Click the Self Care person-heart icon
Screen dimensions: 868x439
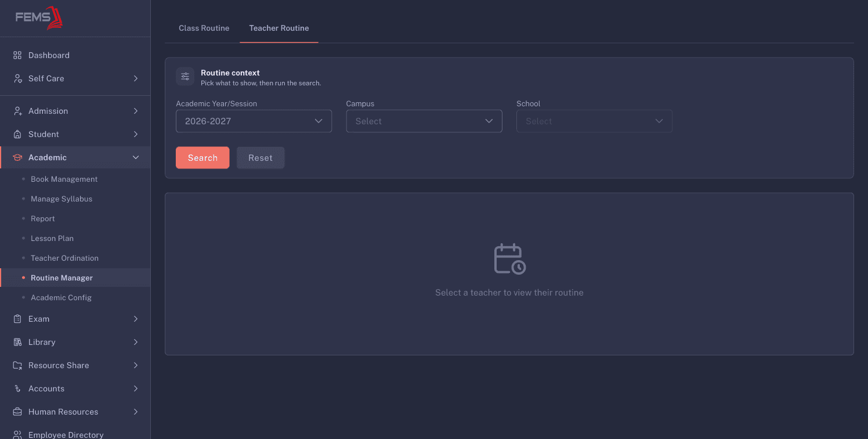[x=17, y=78]
